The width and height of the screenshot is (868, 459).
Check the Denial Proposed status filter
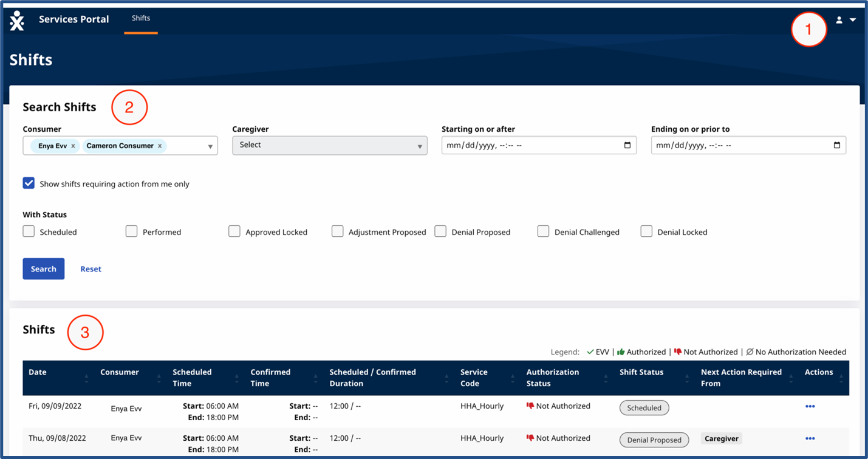440,231
